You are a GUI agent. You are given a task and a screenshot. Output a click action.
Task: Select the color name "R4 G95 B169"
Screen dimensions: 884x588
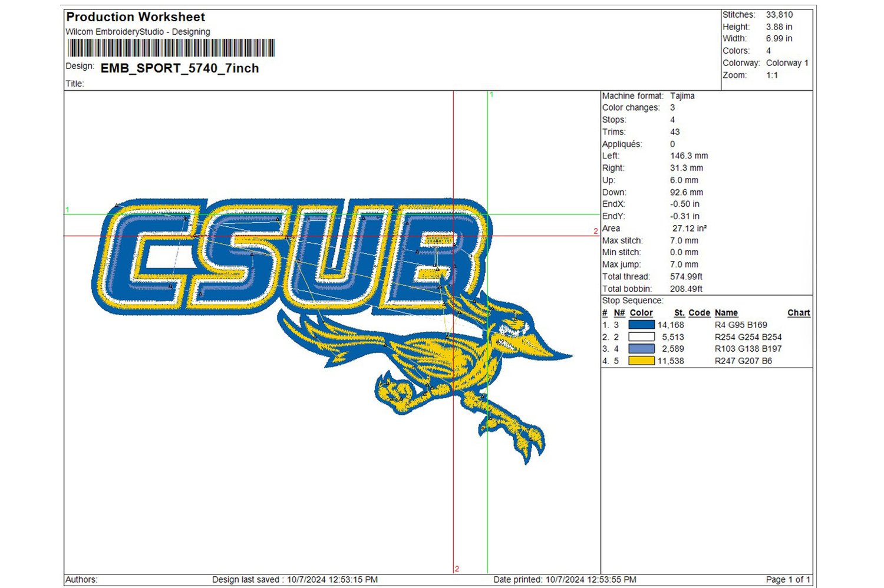coord(741,325)
